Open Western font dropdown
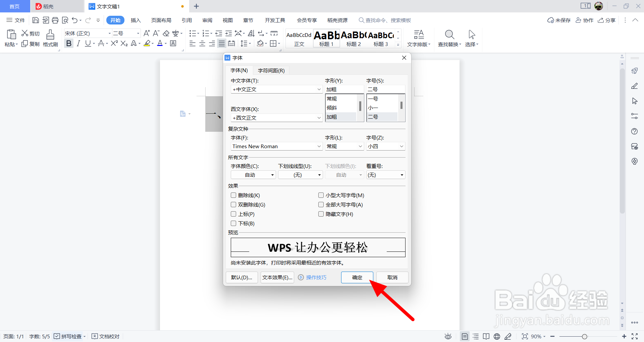Image resolution: width=644 pixels, height=342 pixels. (319, 118)
